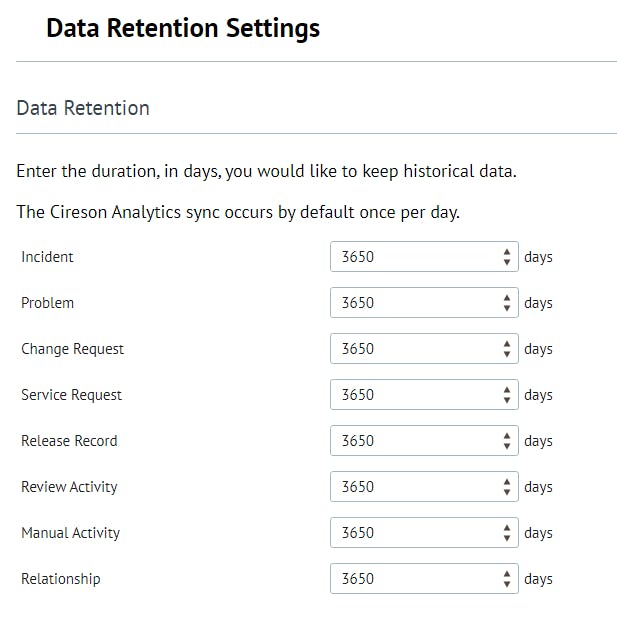This screenshot has height=625, width=617.
Task: Increase the Manual Activity days value
Action: pyautogui.click(x=507, y=528)
